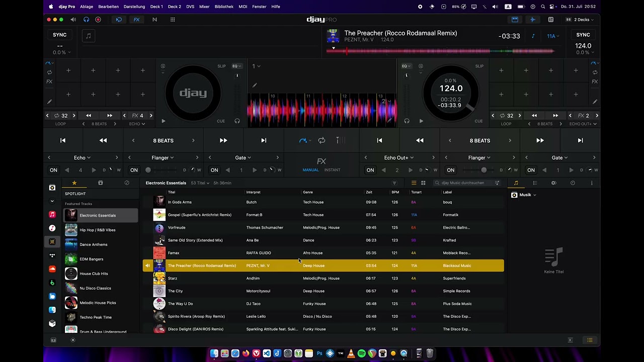The image size is (644, 362).
Task: Toggle SLIP mode on left deck
Action: [x=221, y=66]
